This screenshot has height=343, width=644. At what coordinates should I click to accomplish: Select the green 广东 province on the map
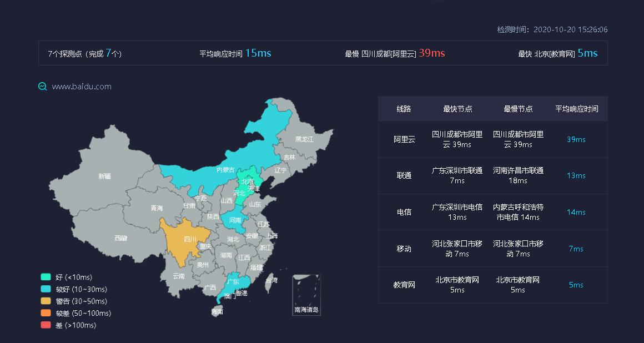tap(233, 283)
